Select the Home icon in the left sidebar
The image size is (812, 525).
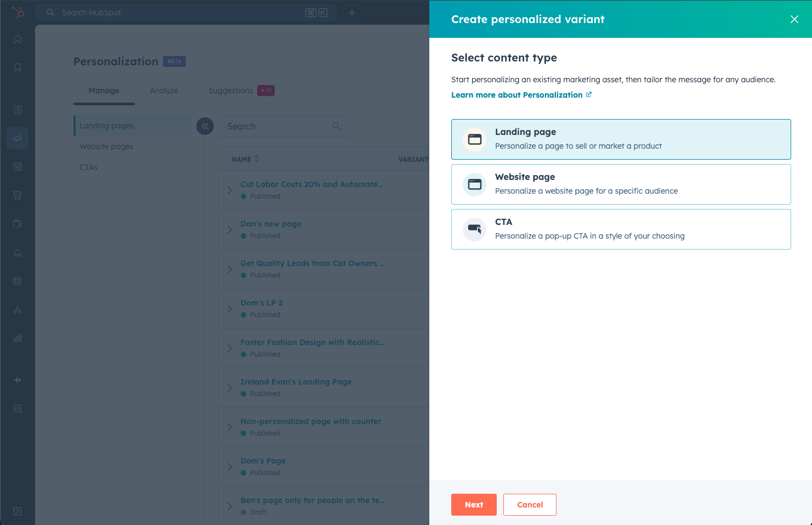click(18, 39)
